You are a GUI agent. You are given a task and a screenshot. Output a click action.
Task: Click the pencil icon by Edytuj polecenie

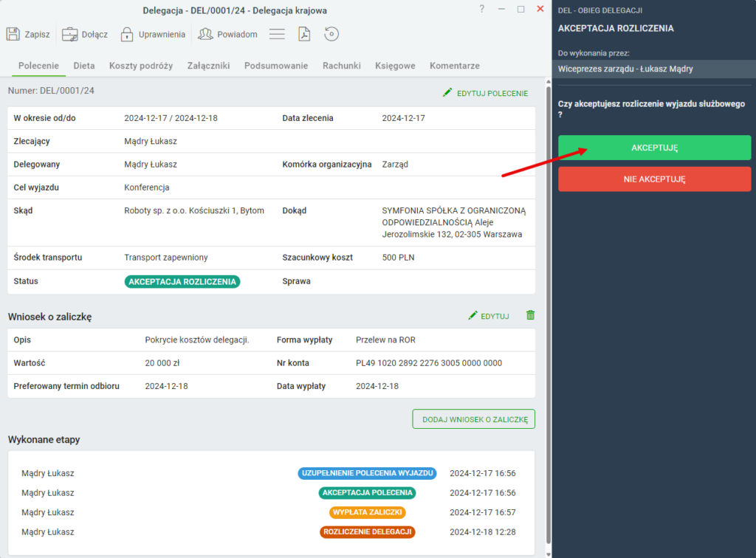pos(447,92)
